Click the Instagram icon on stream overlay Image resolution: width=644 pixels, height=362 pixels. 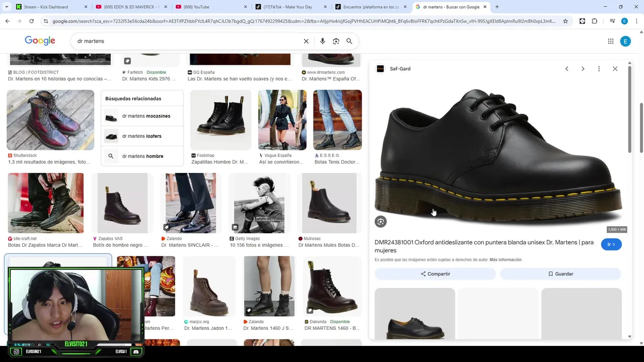point(17,352)
